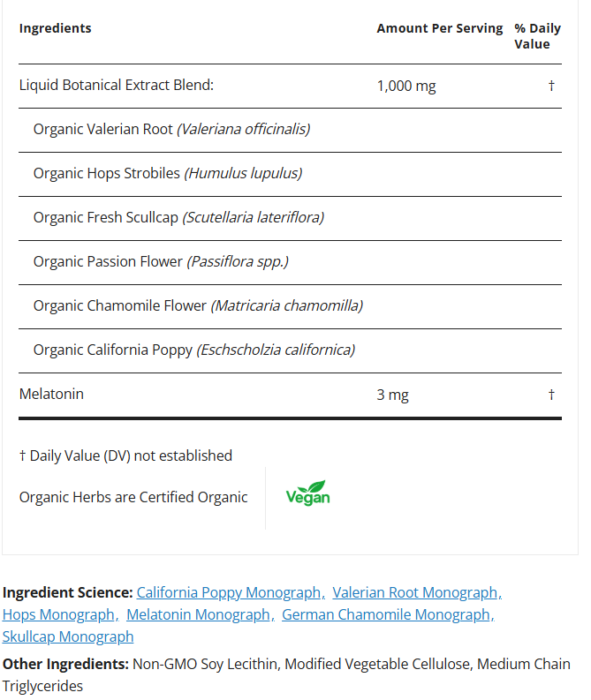Click the Organic Hops Strobiles ingredient text
591x700 pixels.
coord(168,174)
